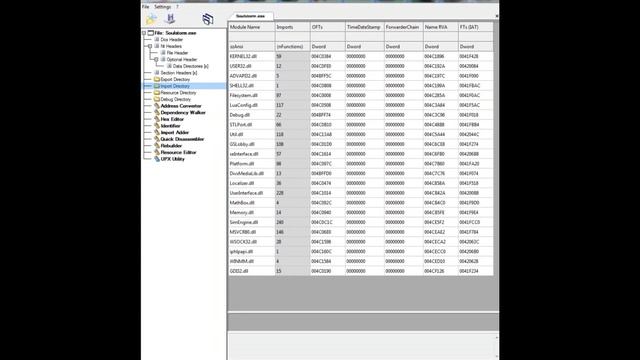
Task: Select the MathBox.dll module row
Action: point(360,203)
